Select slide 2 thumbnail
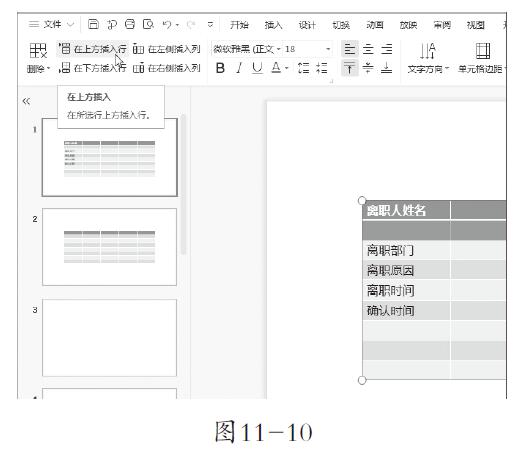Viewport: 523px width, 459px height. [109, 247]
